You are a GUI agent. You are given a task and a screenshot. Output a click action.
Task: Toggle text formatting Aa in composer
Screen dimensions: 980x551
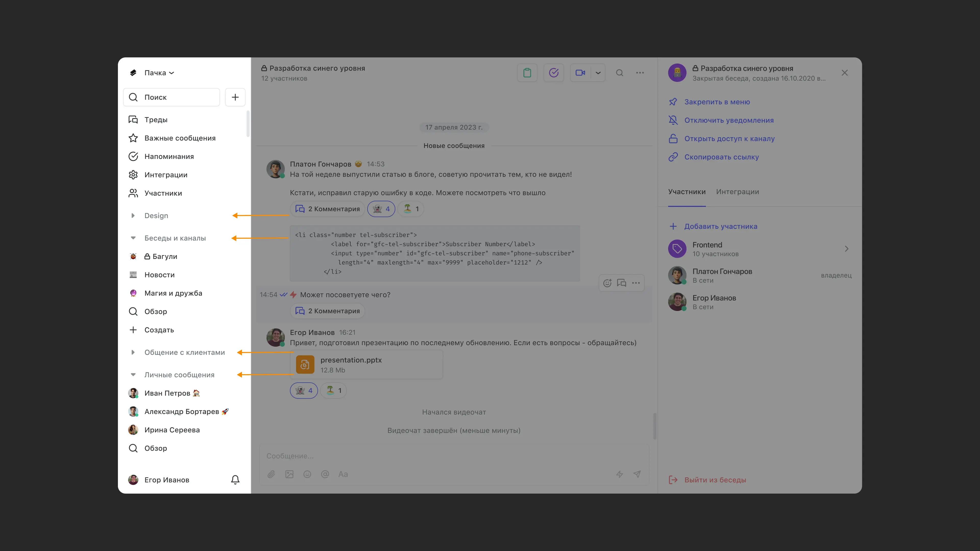coord(343,474)
